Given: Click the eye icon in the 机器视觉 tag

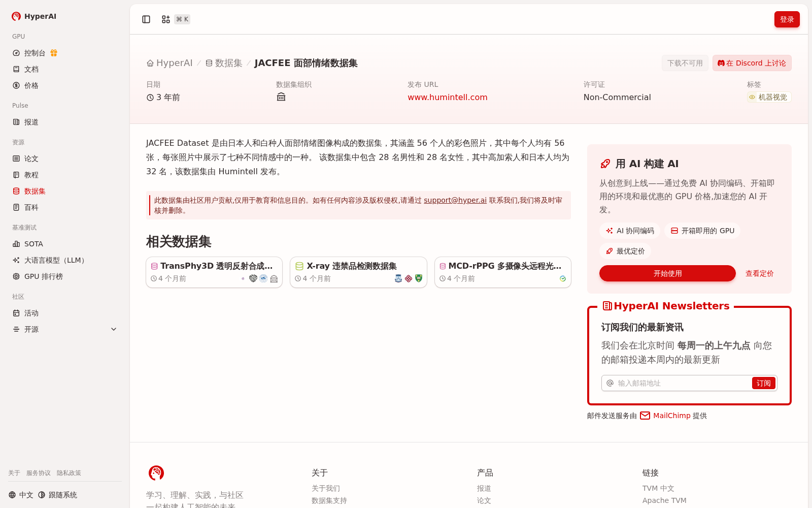Looking at the screenshot, I should click(752, 97).
